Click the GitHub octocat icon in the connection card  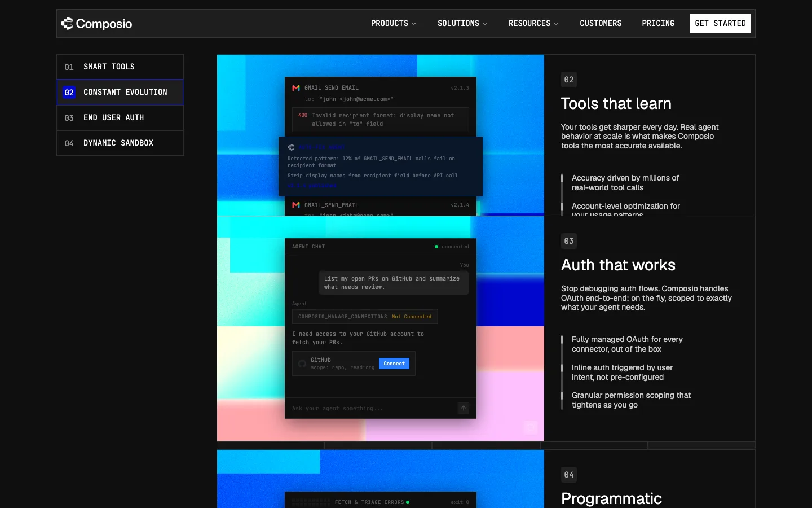(x=302, y=364)
